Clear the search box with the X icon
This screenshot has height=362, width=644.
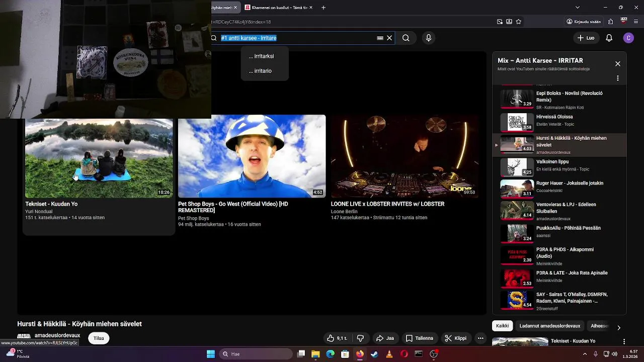pos(389,38)
